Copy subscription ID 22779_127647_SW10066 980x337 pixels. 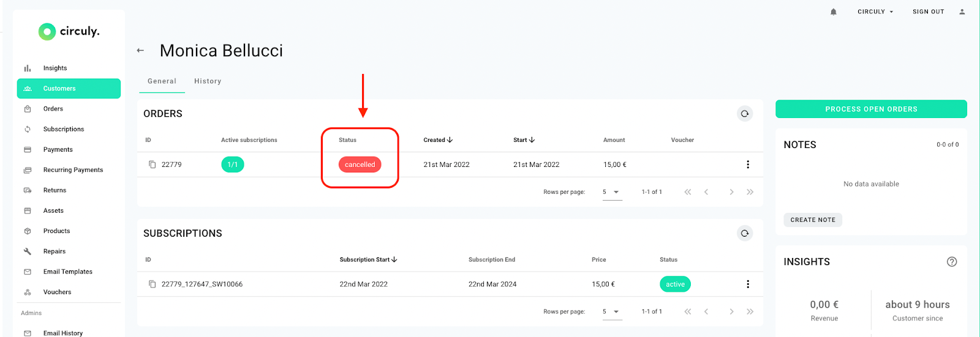(x=153, y=284)
